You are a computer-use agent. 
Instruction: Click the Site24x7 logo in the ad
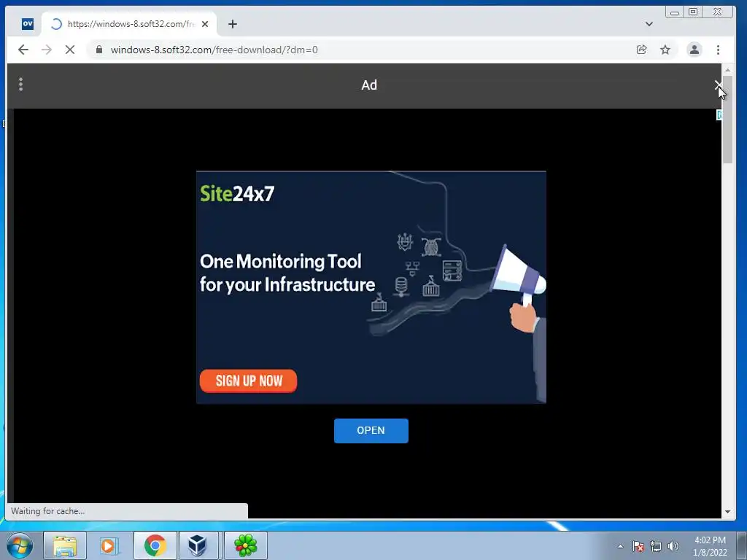click(237, 194)
